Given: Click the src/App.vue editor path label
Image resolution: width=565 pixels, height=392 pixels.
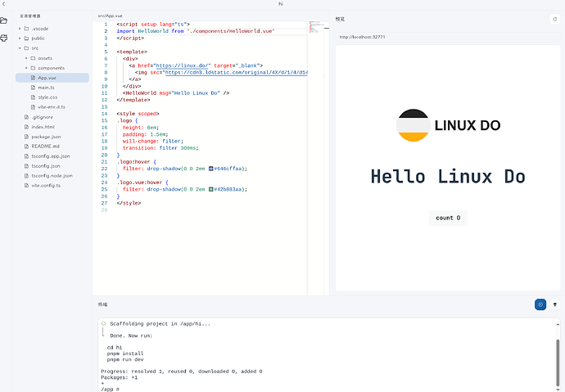Looking at the screenshot, I should click(x=110, y=16).
